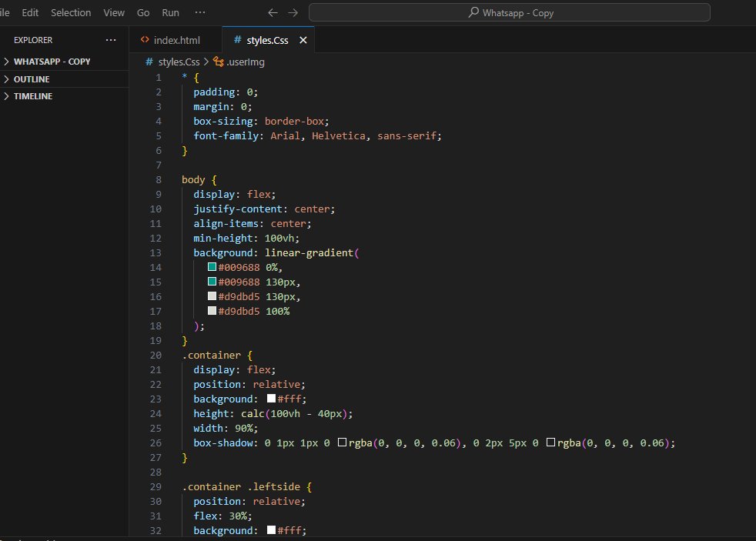Open the #fff swatch on line 23
The height and width of the screenshot is (541, 756).
[x=272, y=399]
